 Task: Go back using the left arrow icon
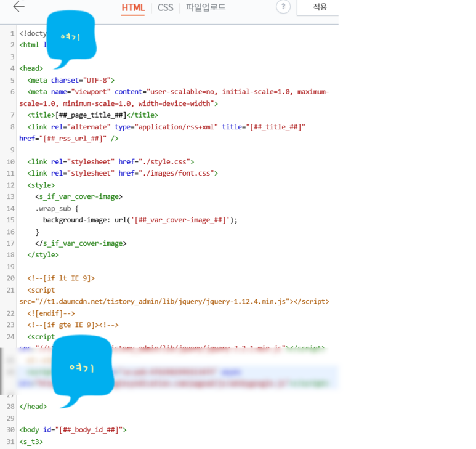point(19,6)
